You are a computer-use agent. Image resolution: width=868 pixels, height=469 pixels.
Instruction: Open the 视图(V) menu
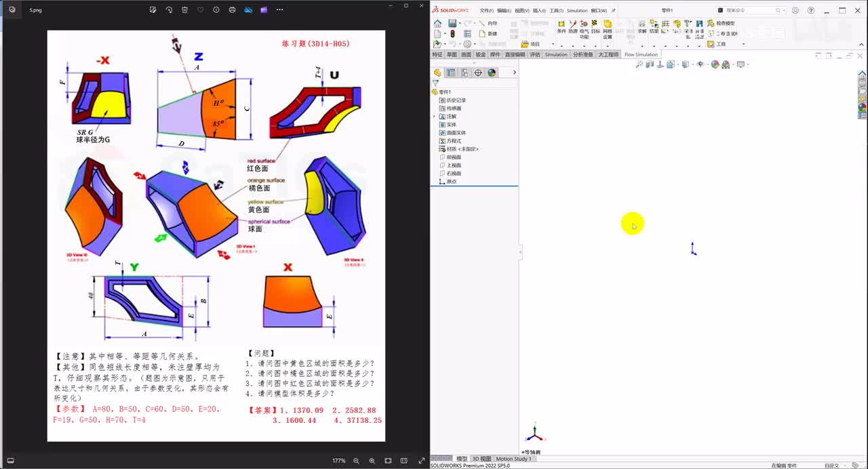coord(521,11)
